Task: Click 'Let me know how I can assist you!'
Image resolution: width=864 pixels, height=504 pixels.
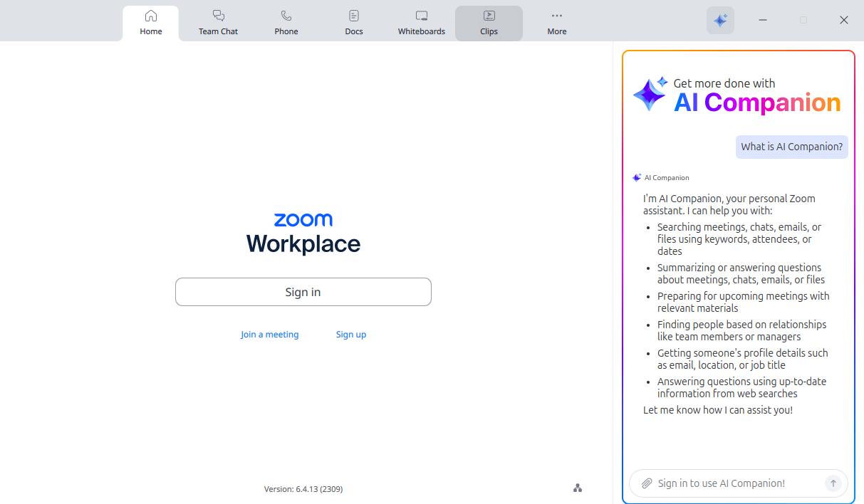Action: tap(718, 410)
